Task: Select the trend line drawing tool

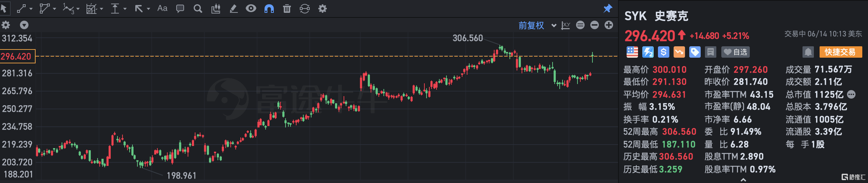Action: [21, 9]
